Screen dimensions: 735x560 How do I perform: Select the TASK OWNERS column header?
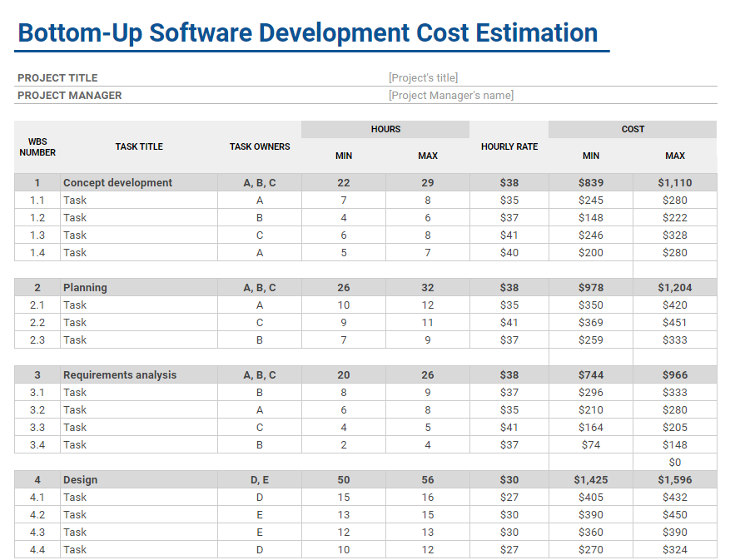click(260, 146)
